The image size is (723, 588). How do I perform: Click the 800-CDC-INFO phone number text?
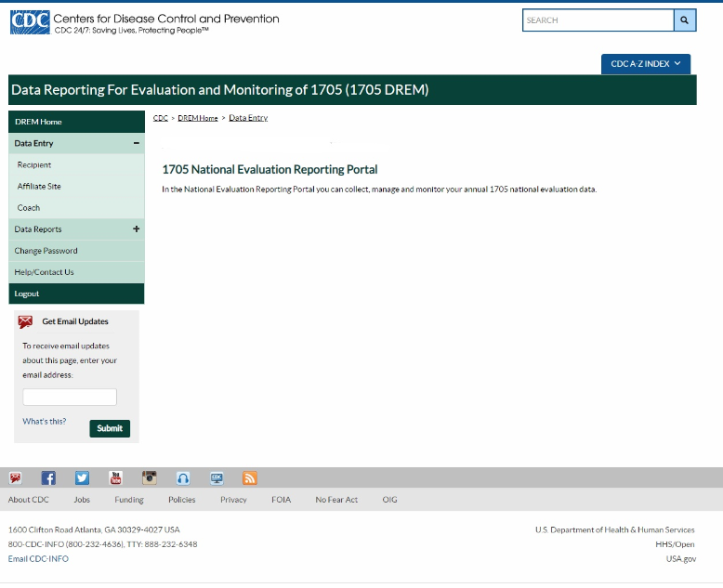[102, 544]
